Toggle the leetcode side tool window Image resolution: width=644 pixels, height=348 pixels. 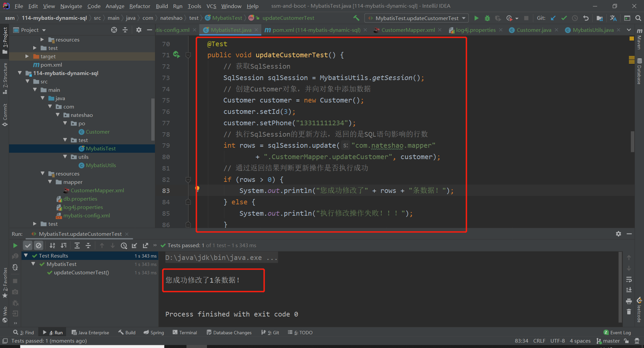[639, 309]
